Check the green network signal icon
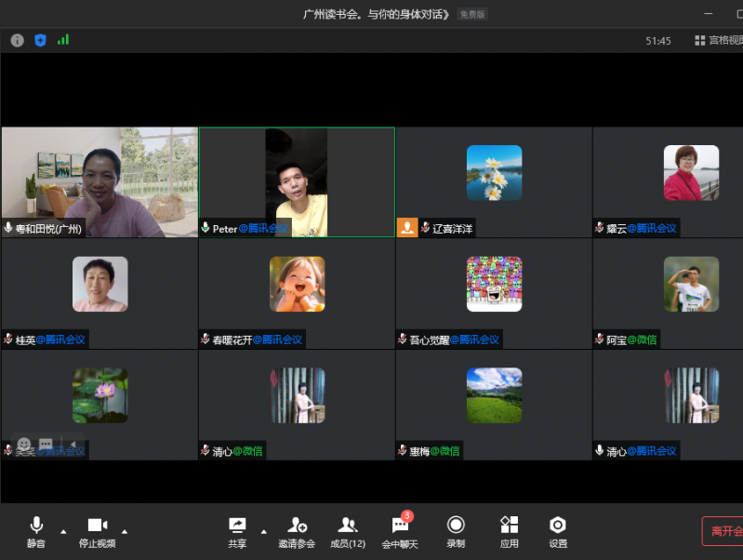The image size is (743, 560). (x=63, y=40)
